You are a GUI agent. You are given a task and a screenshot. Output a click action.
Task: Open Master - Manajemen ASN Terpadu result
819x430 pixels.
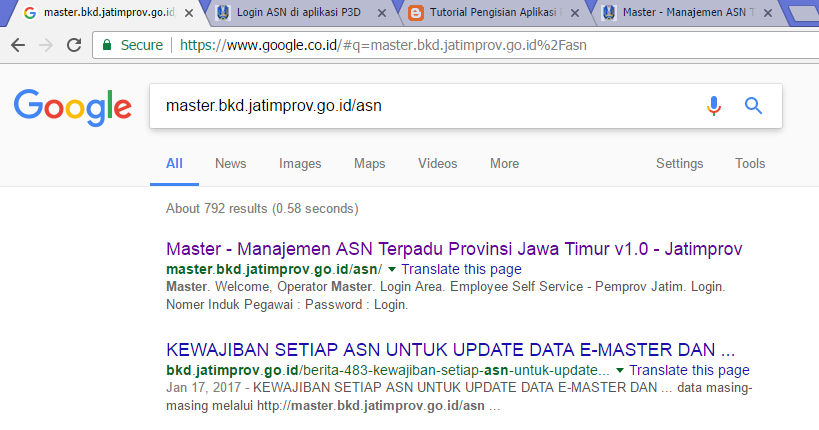[454, 249]
